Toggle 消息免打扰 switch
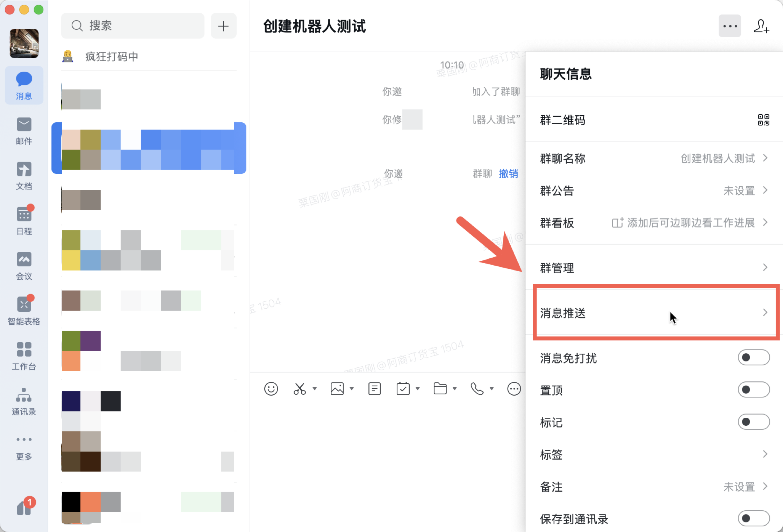This screenshot has width=783, height=532. pyautogui.click(x=754, y=358)
